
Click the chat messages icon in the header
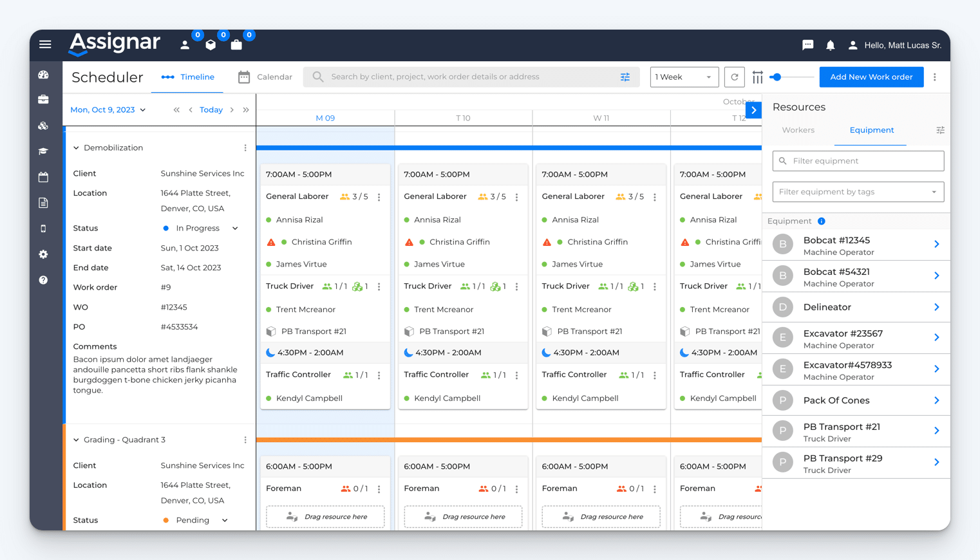(807, 45)
